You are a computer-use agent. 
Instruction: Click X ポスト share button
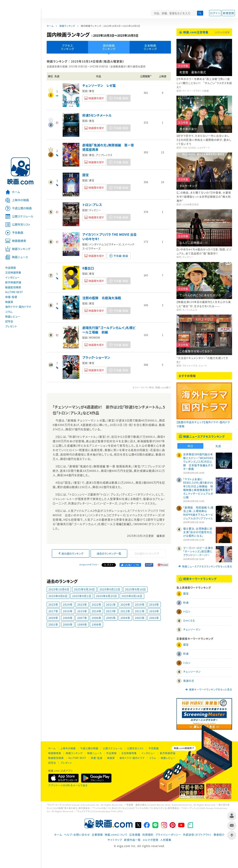pyautogui.click(x=109, y=565)
